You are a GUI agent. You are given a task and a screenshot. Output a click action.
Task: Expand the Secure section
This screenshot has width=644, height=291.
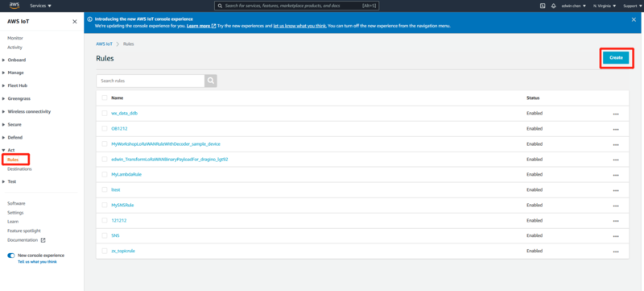12,124
